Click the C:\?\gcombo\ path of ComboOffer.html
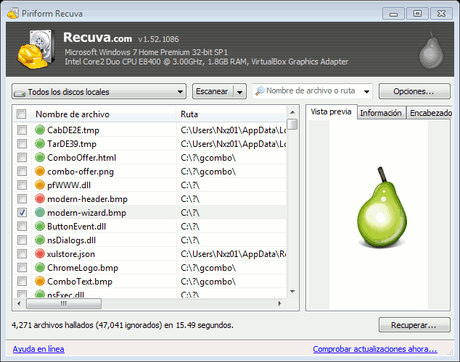Screen dimensions: 460x362 tap(208, 158)
